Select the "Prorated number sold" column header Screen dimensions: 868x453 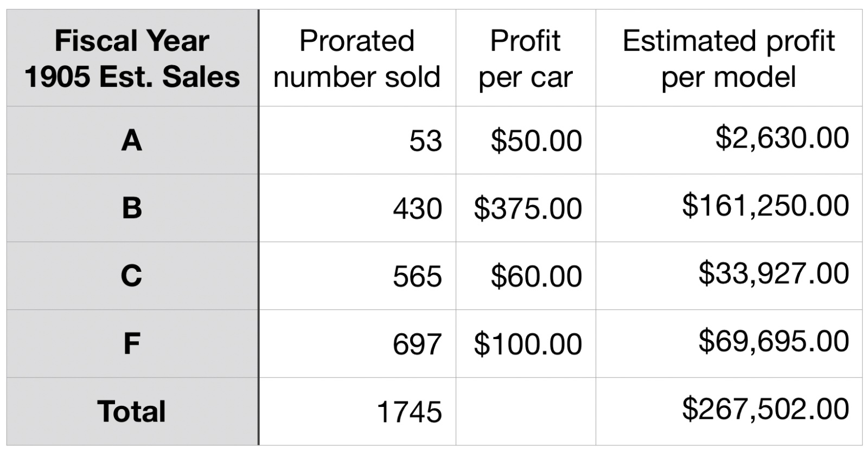357,58
